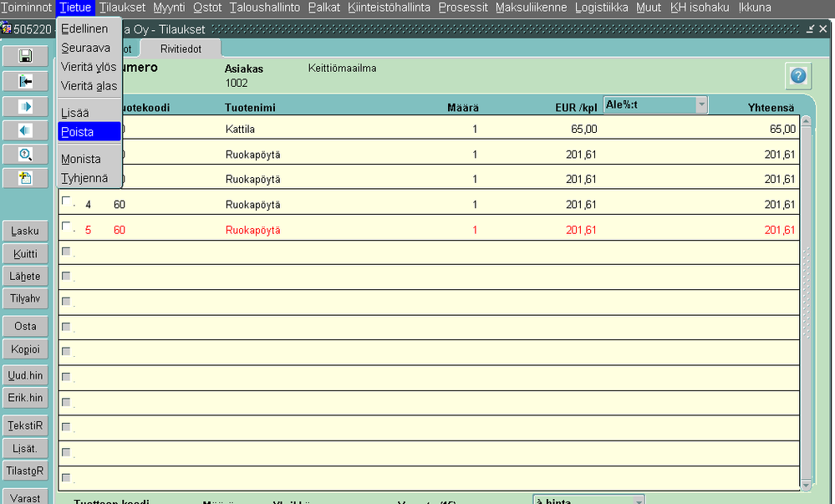This screenshot has width=835, height=504.
Task: Tick the checkbox for row 4
Action: pyautogui.click(x=66, y=201)
